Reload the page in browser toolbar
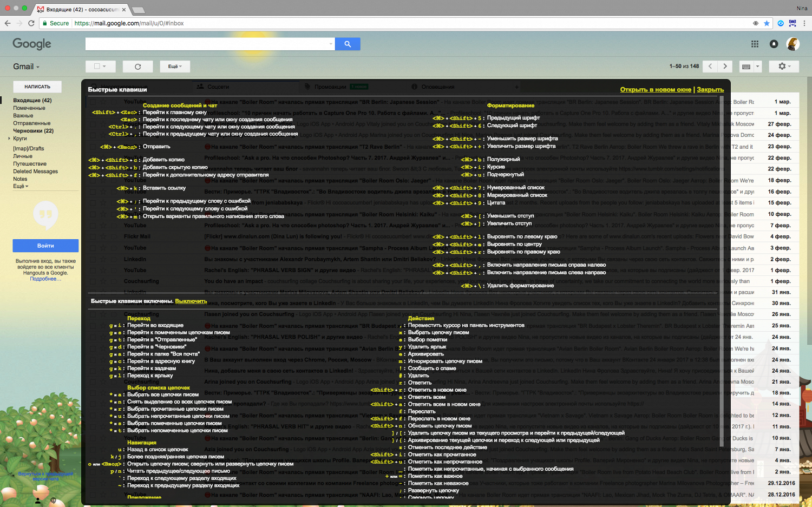 click(31, 23)
